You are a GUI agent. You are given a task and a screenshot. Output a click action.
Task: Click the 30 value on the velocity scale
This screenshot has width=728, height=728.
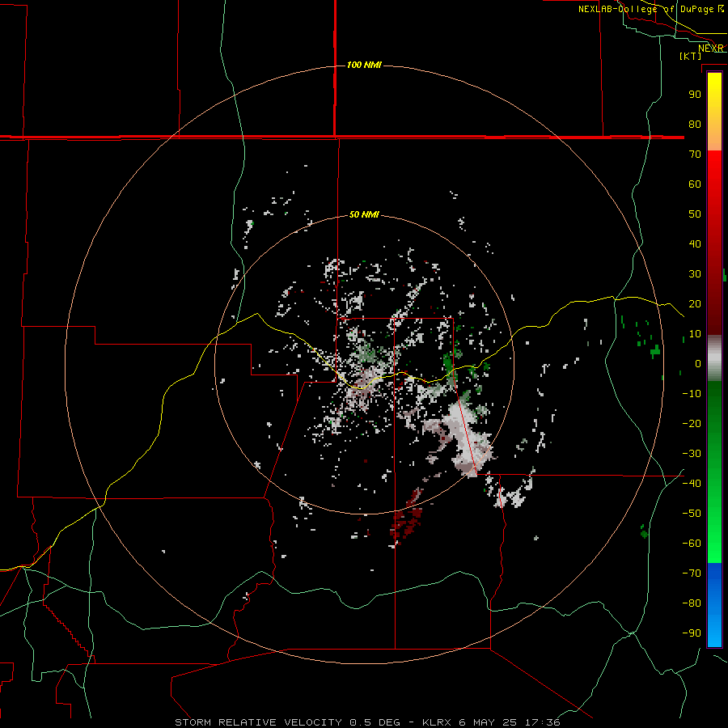(x=695, y=274)
